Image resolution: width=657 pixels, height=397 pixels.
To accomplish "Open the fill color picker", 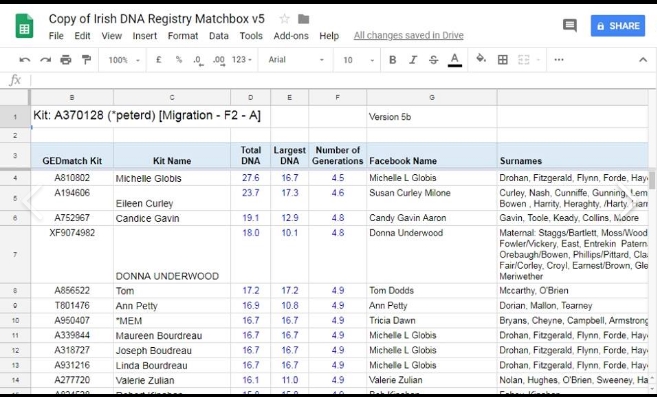I will click(x=481, y=59).
